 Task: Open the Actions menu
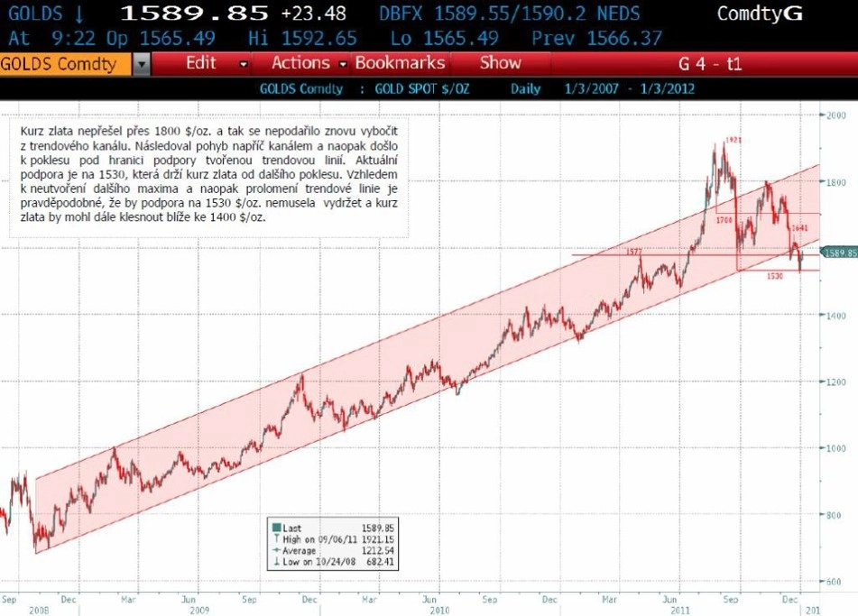pyautogui.click(x=301, y=63)
